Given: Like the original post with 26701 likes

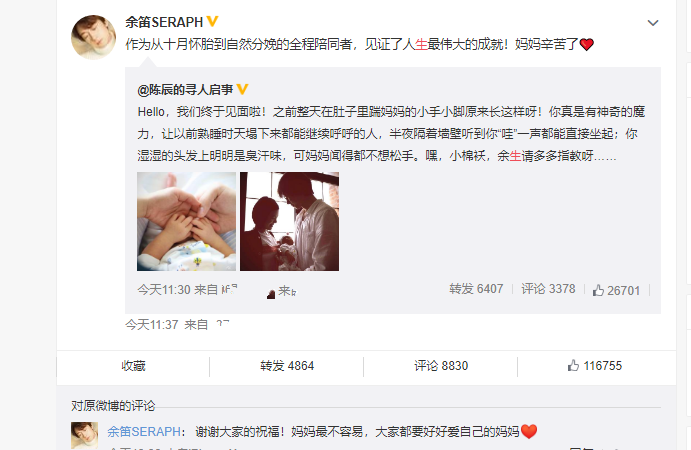Looking at the screenshot, I should point(616,290).
